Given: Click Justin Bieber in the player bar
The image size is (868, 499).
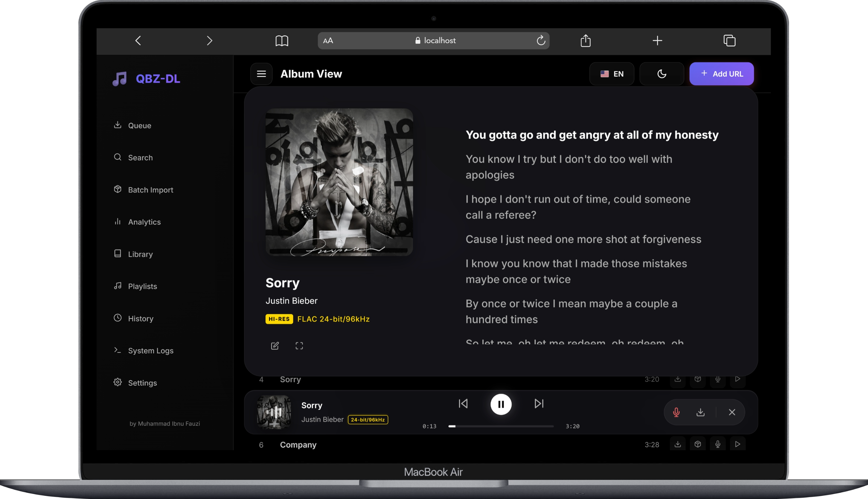Looking at the screenshot, I should (322, 420).
